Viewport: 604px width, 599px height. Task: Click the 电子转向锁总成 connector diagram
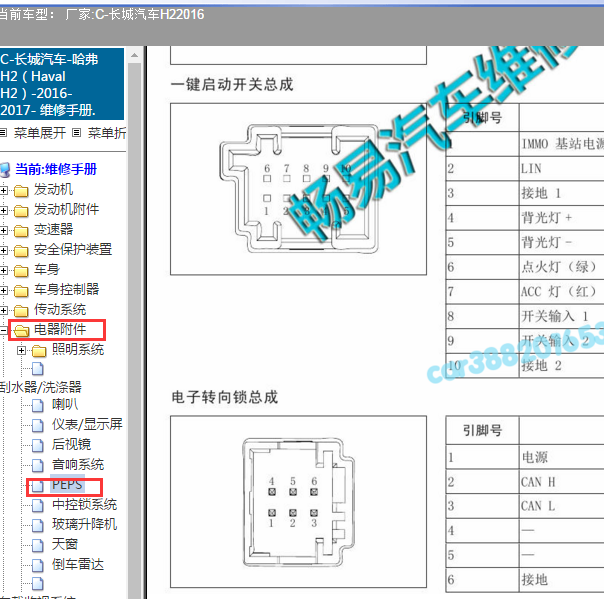pos(298,502)
